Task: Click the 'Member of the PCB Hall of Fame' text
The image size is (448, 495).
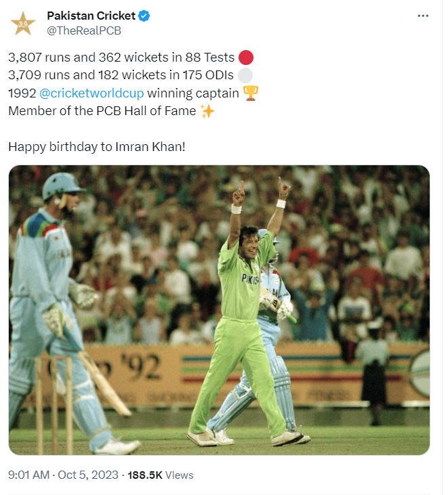Action: point(102,111)
